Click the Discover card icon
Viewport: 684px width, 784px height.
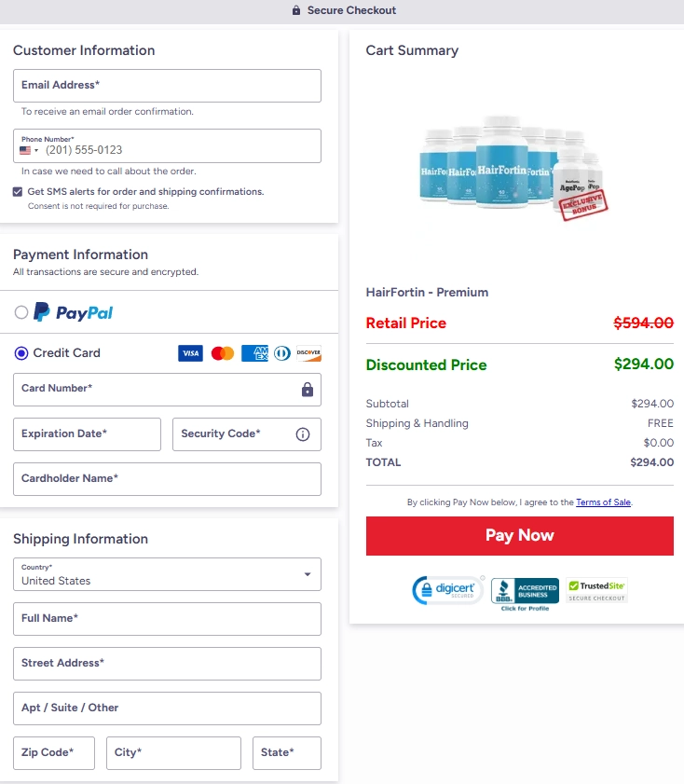[x=308, y=353]
